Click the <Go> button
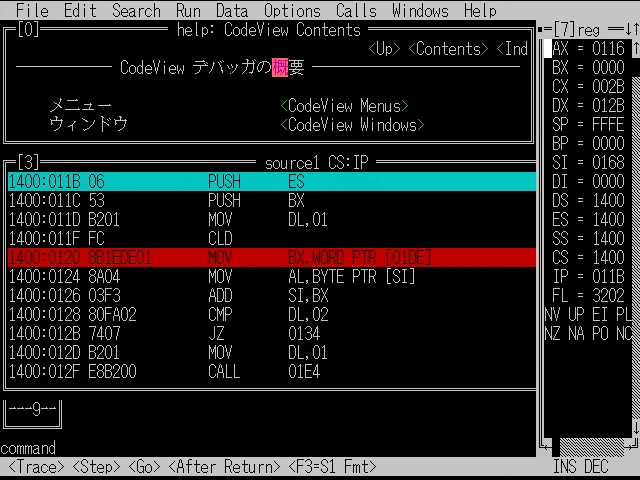The width and height of the screenshot is (640, 480). [x=144, y=466]
